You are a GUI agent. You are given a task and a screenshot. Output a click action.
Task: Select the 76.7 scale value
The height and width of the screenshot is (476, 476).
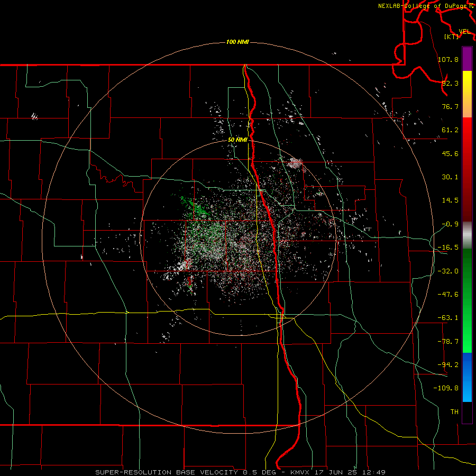pyautogui.click(x=450, y=106)
